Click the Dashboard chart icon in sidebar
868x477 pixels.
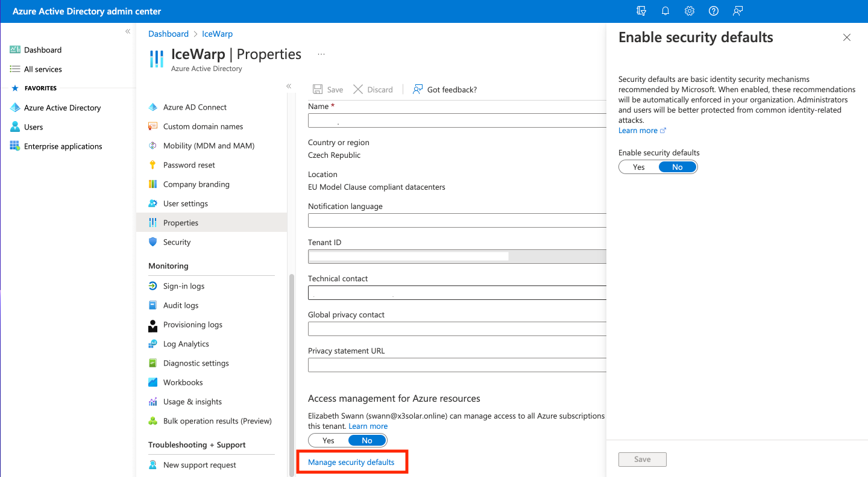pyautogui.click(x=15, y=50)
